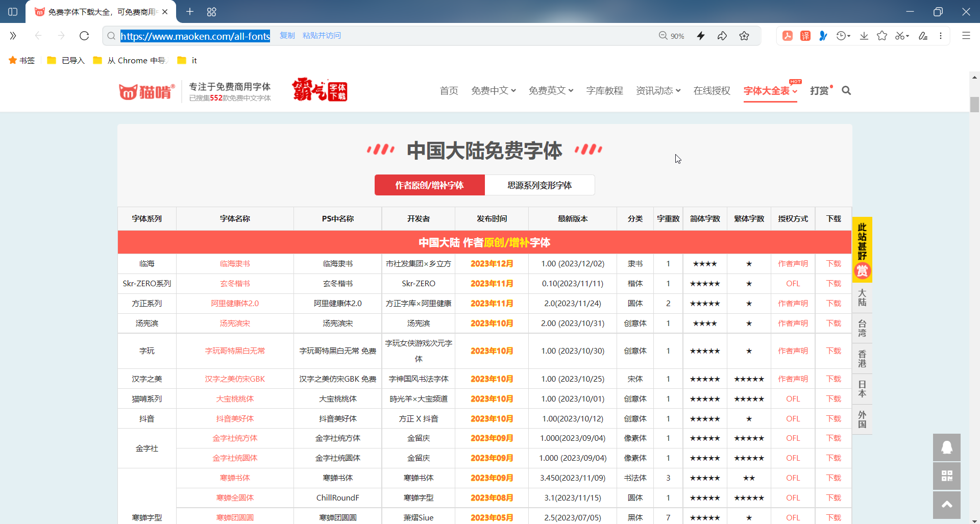The height and width of the screenshot is (524, 980).
Task: Bookmark page via star icon in address bar
Action: pyautogui.click(x=744, y=36)
